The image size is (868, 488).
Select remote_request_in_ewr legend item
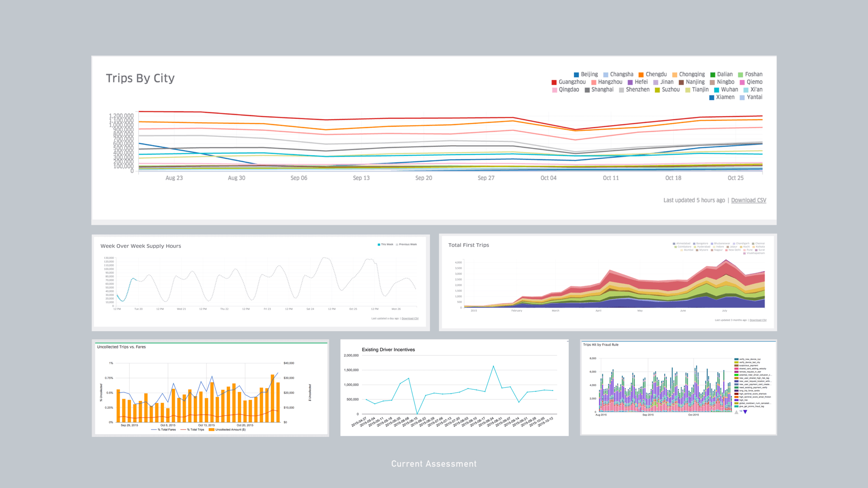click(x=748, y=372)
